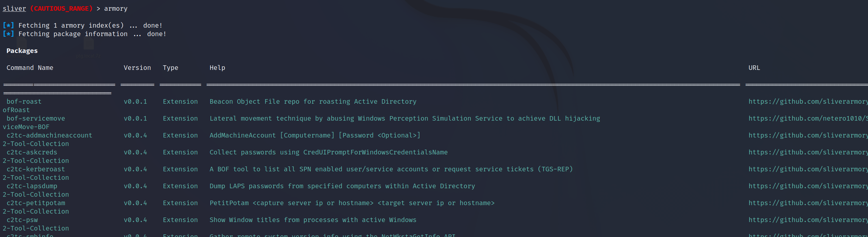Click the c2tc-kerberoast package row name

[x=36, y=169]
